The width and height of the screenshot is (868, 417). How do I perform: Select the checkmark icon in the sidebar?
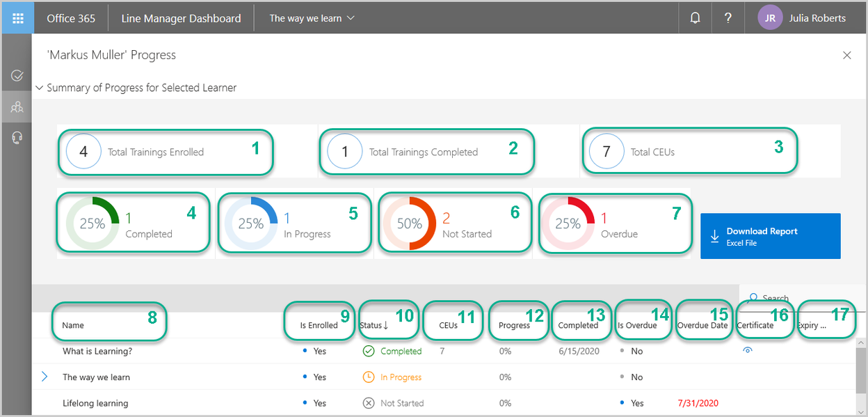pos(17,76)
